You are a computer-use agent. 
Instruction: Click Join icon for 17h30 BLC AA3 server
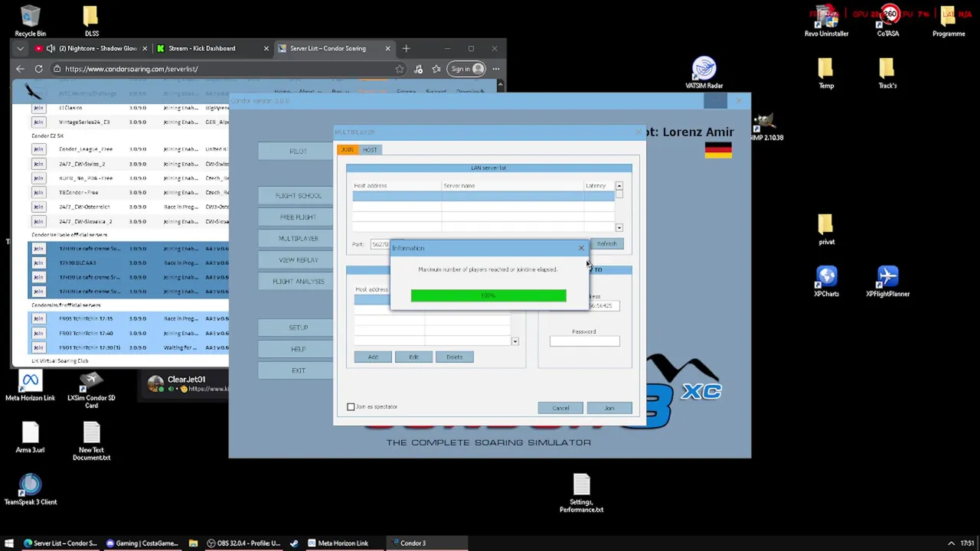[38, 262]
